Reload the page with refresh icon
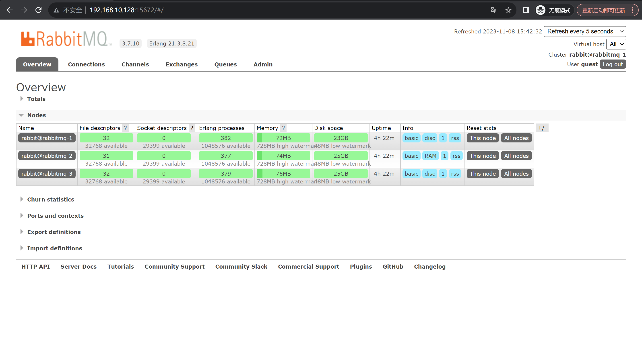 [38, 10]
